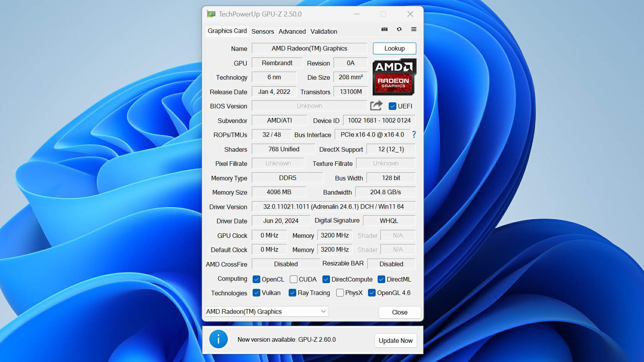Toggle the OpenCL checkbox

tap(256, 279)
